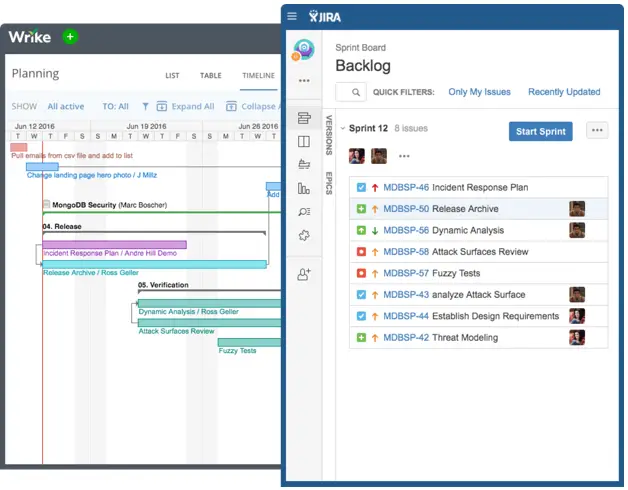
Task: Click the green plus button next to Wrike logo
Action: [x=70, y=37]
